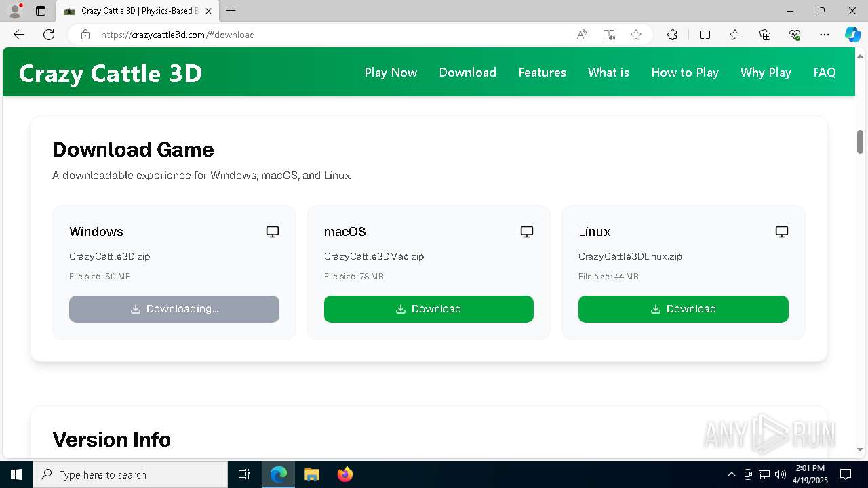Open the Favorites list icon
This screenshot has height=488, width=868.
(x=735, y=35)
